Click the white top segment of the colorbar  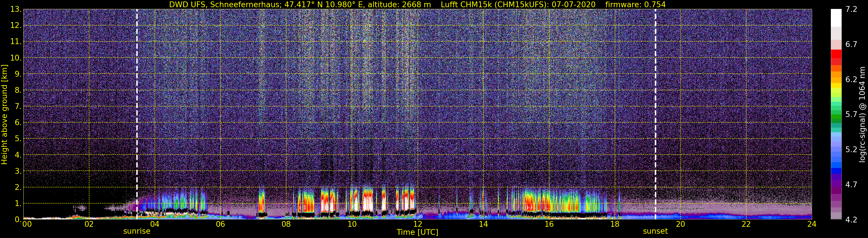pyautogui.click(x=836, y=18)
